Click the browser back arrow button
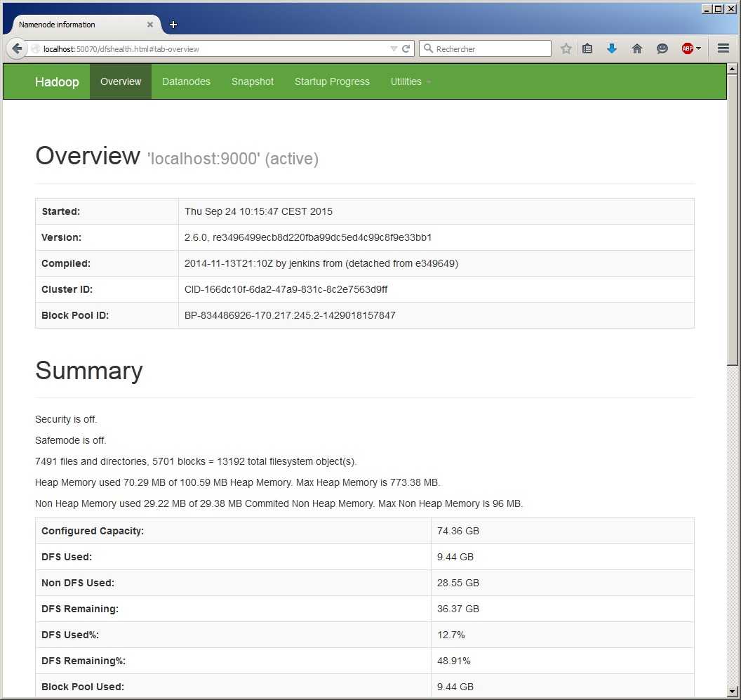This screenshot has height=700, width=741. [17, 49]
